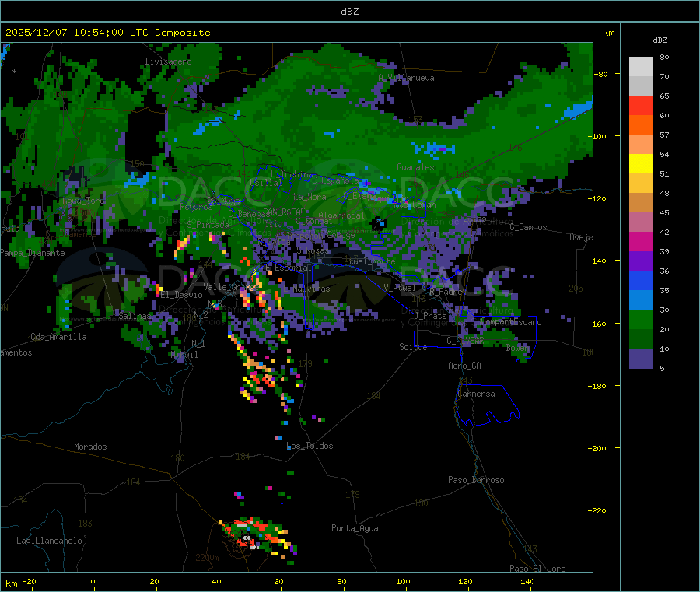Click the Paso_El_Loro label
700x592 pixels.
click(x=537, y=569)
